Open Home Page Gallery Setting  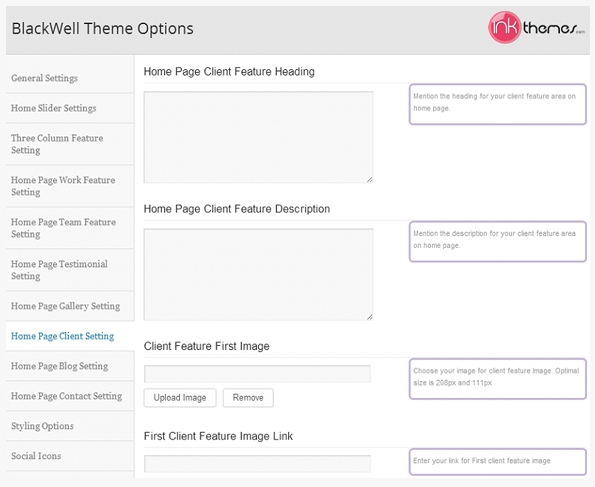pos(70,306)
